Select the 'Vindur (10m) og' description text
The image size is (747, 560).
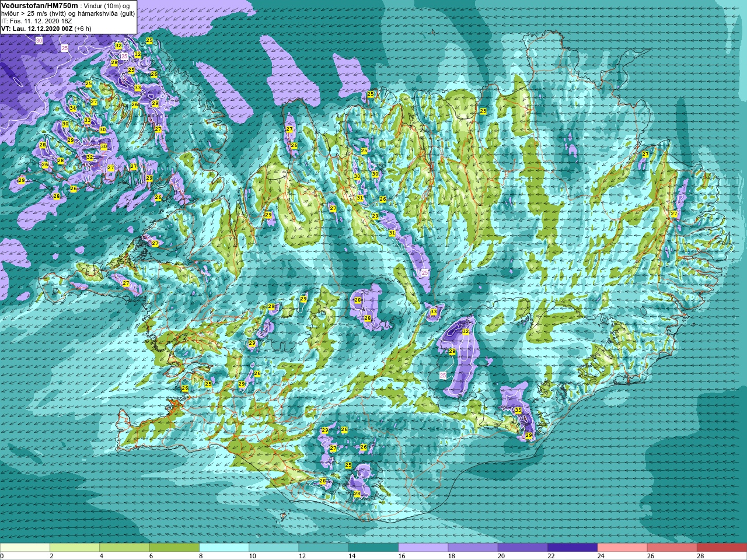tap(107, 6)
